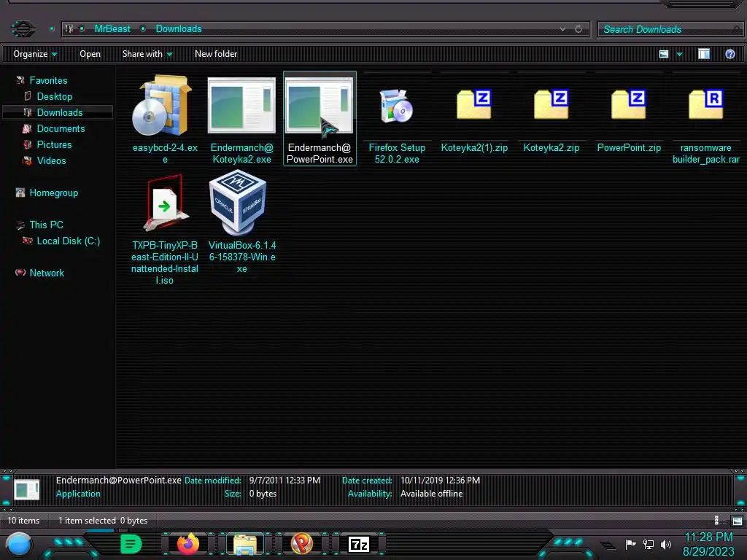Click the taskbar clock 11:28 PM
Image resolution: width=747 pixels, height=560 pixels.
pos(708,537)
